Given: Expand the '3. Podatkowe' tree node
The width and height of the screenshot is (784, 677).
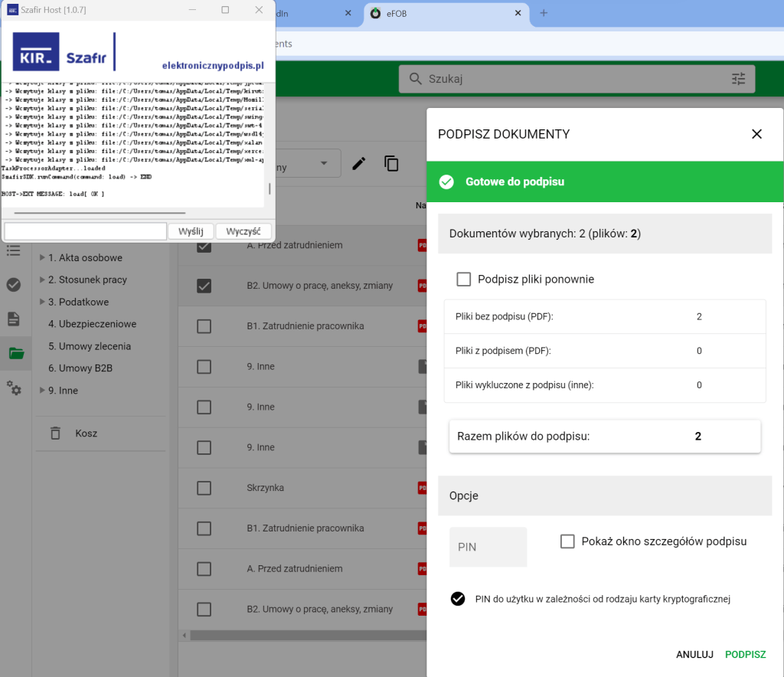Looking at the screenshot, I should click(41, 303).
